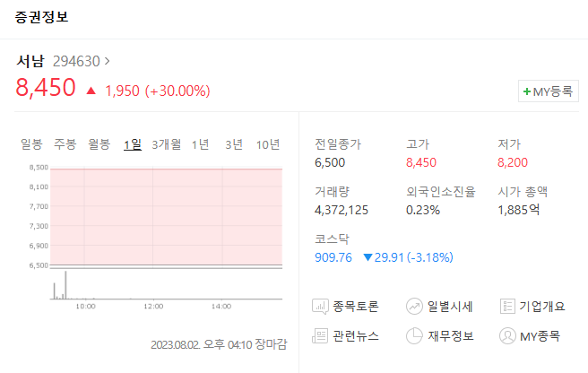Image resolution: width=588 pixels, height=373 pixels.
Task: Click the green plus on MY등록
Action: (x=527, y=91)
